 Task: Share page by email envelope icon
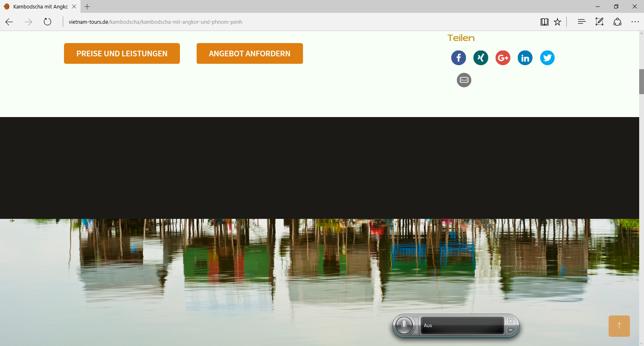(x=464, y=80)
